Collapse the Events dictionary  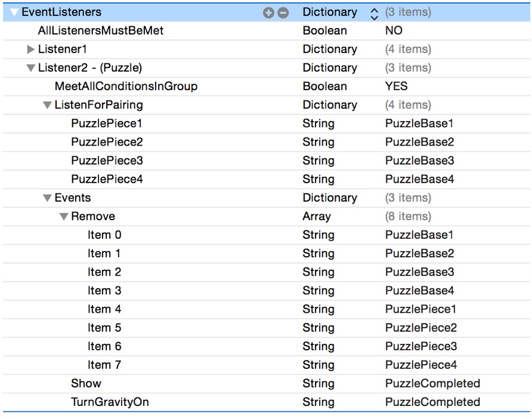48,198
